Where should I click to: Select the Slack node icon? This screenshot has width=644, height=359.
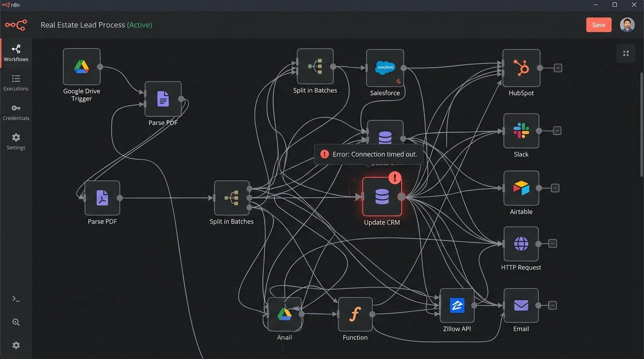point(521,131)
